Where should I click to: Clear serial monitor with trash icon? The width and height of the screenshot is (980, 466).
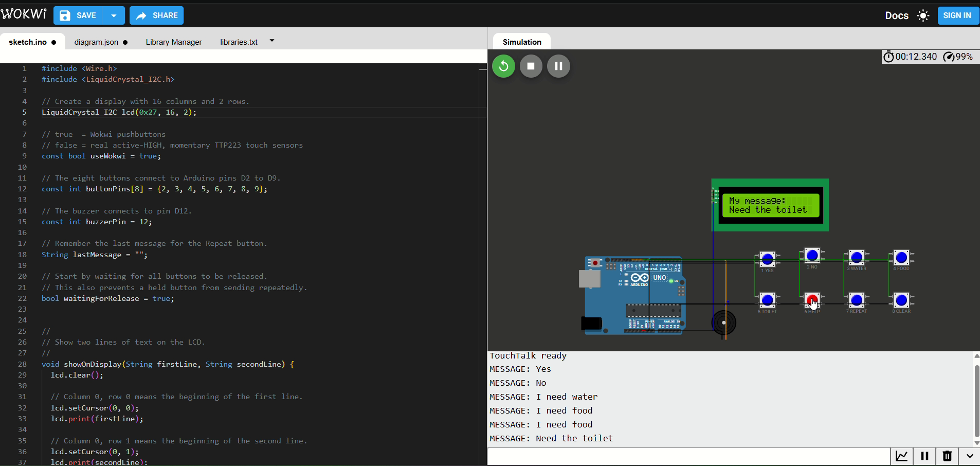coord(947,456)
